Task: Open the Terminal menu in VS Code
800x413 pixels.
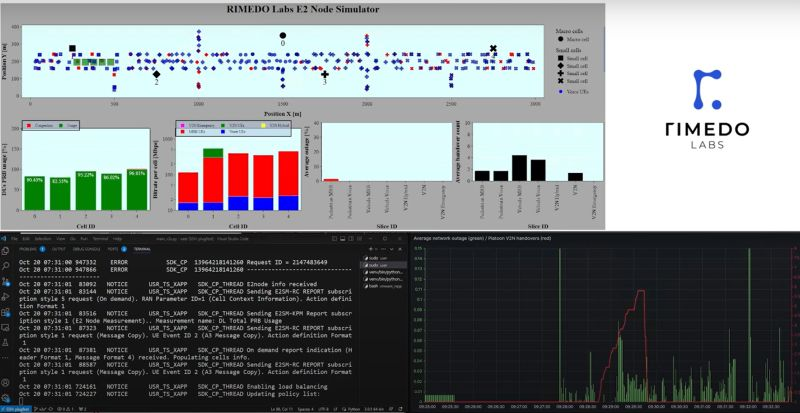Action: click(x=100, y=238)
